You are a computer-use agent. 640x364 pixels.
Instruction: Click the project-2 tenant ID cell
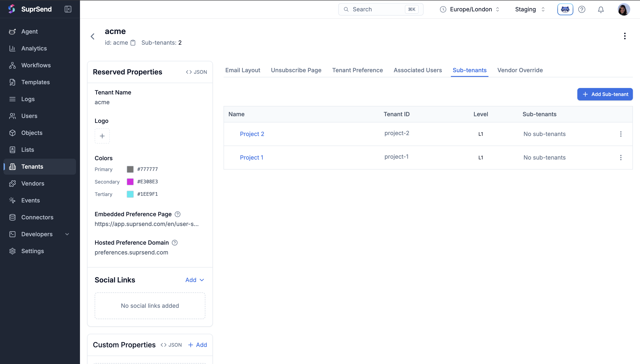pos(397,133)
